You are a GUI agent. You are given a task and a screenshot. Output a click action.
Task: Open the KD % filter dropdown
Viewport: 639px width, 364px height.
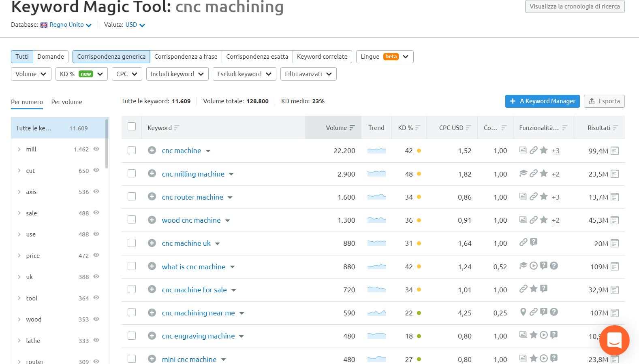(x=81, y=74)
